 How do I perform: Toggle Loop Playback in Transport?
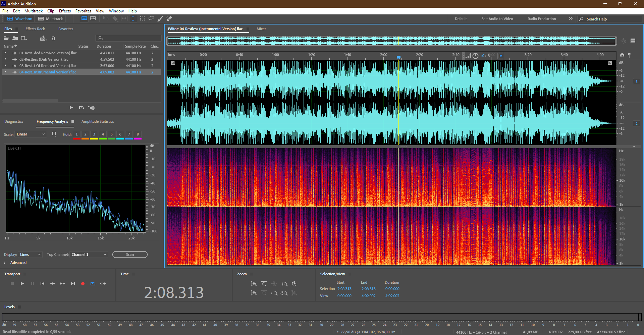pyautogui.click(x=93, y=284)
